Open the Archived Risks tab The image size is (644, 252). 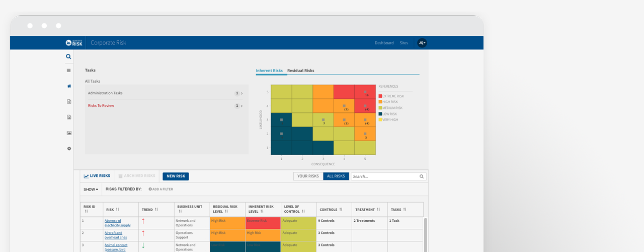137,176
